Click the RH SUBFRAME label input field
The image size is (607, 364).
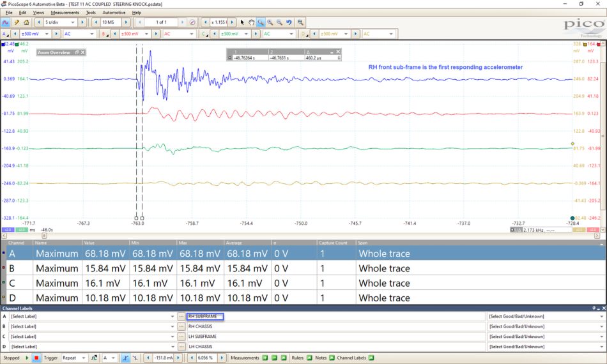[x=206, y=316]
